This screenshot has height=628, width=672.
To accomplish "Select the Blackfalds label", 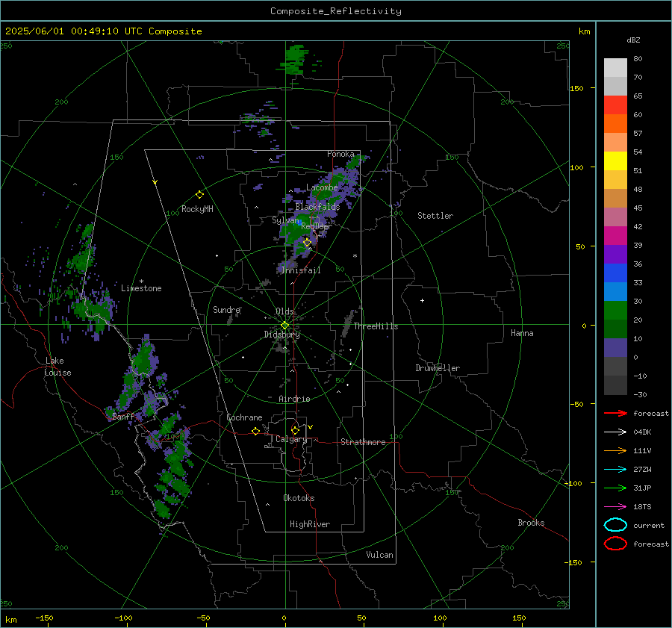I will tap(317, 207).
